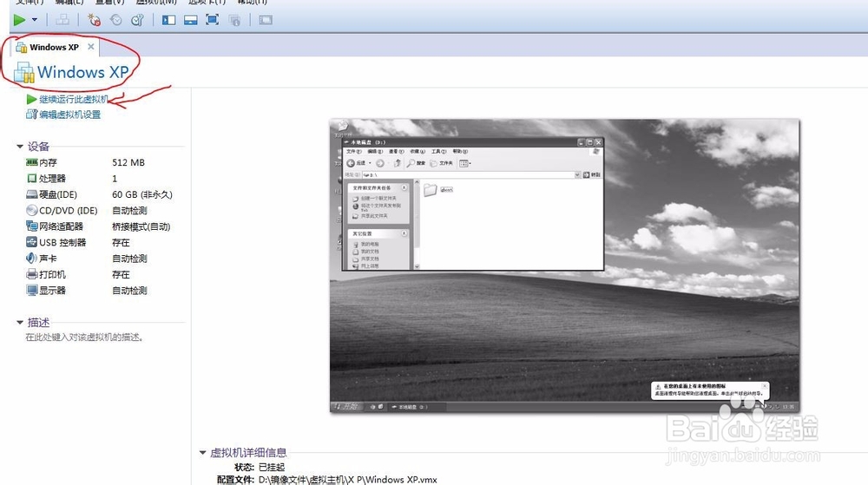Click the network adapter icon
868x485 pixels.
pyautogui.click(x=31, y=226)
